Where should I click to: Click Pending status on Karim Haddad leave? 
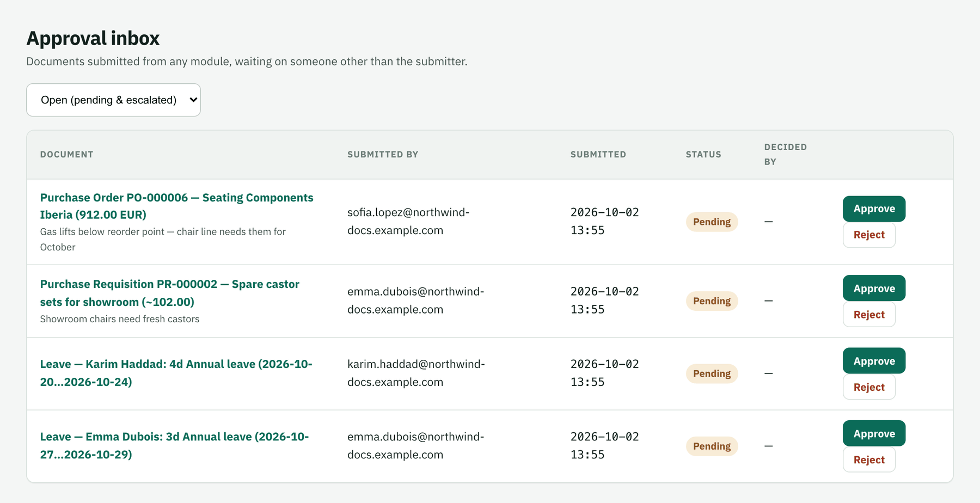(x=712, y=373)
